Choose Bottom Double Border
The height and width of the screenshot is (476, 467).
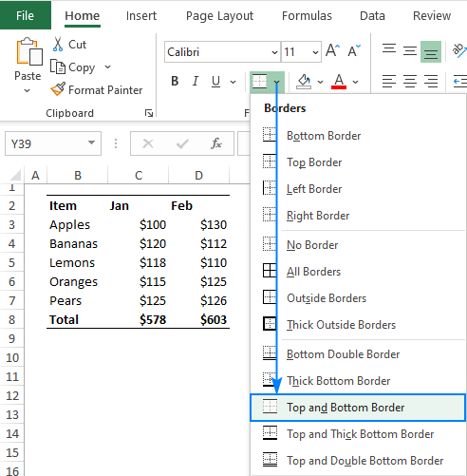tap(358, 354)
